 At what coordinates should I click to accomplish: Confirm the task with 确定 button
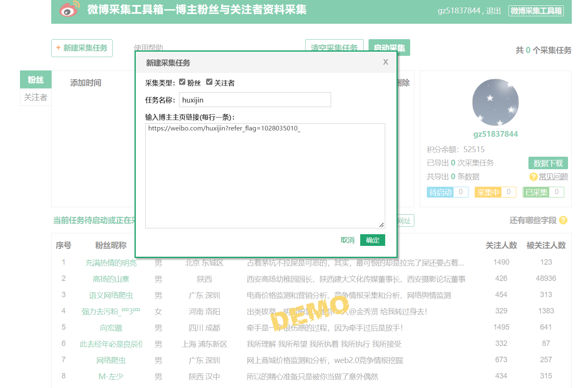[373, 240]
